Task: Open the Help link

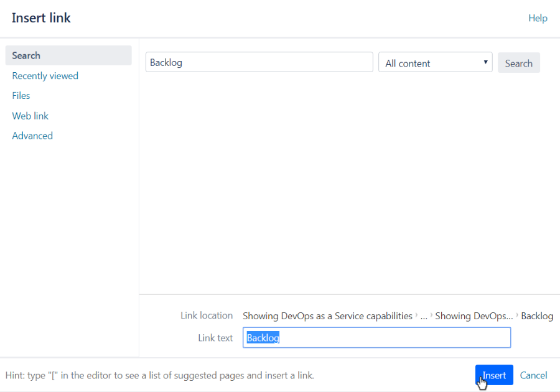Action: (538, 18)
